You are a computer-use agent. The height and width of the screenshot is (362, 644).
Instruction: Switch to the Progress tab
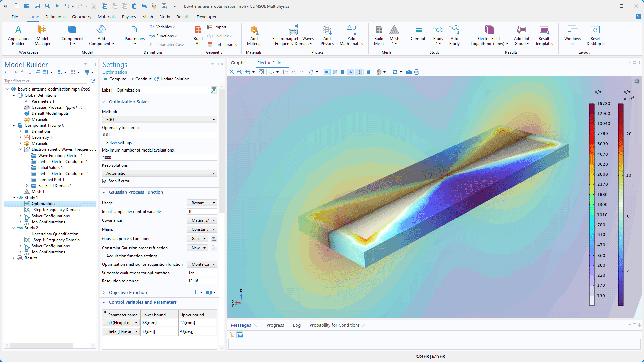(275, 325)
